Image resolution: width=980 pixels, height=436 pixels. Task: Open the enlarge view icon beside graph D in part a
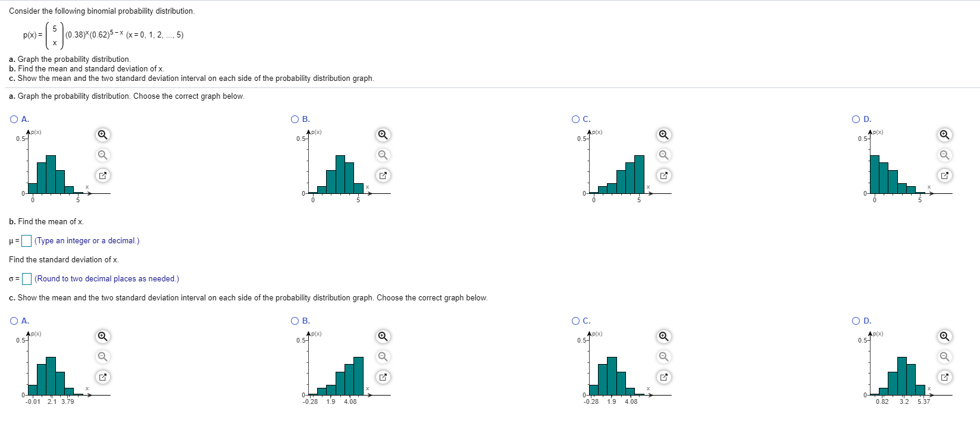click(944, 175)
